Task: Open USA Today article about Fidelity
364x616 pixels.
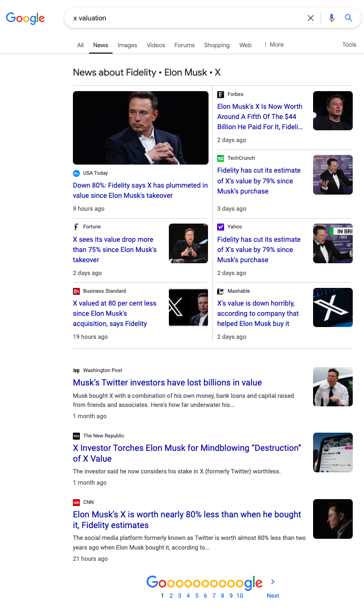Action: (x=140, y=190)
